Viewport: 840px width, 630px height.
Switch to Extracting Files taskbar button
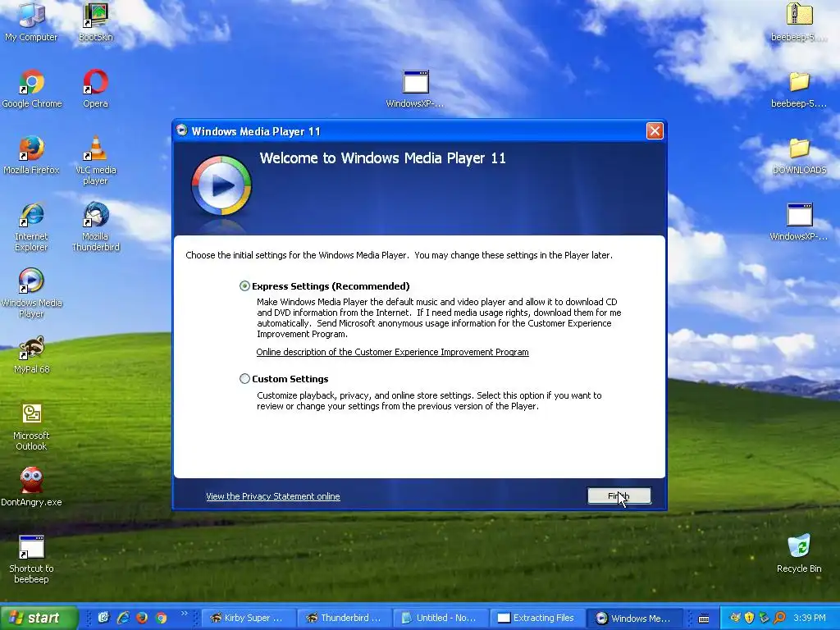coord(538,618)
